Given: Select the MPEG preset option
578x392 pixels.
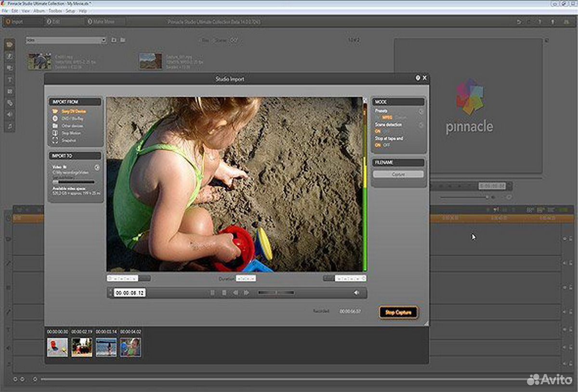Looking at the screenshot, I should [x=387, y=118].
